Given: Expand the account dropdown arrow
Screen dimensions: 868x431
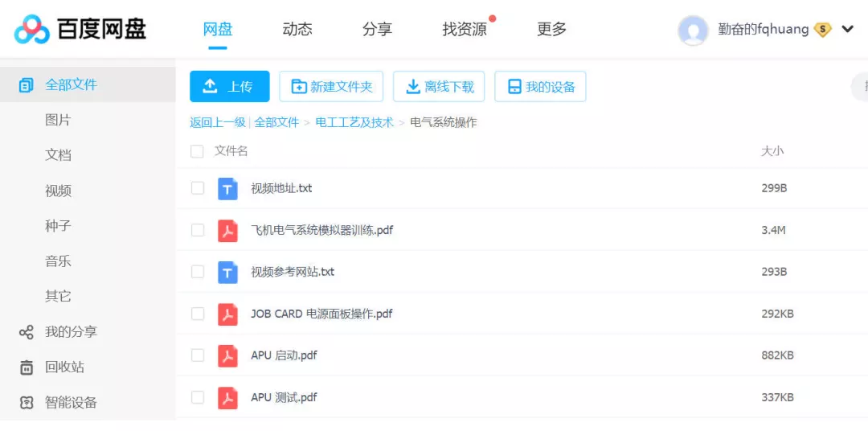Looking at the screenshot, I should click(847, 30).
